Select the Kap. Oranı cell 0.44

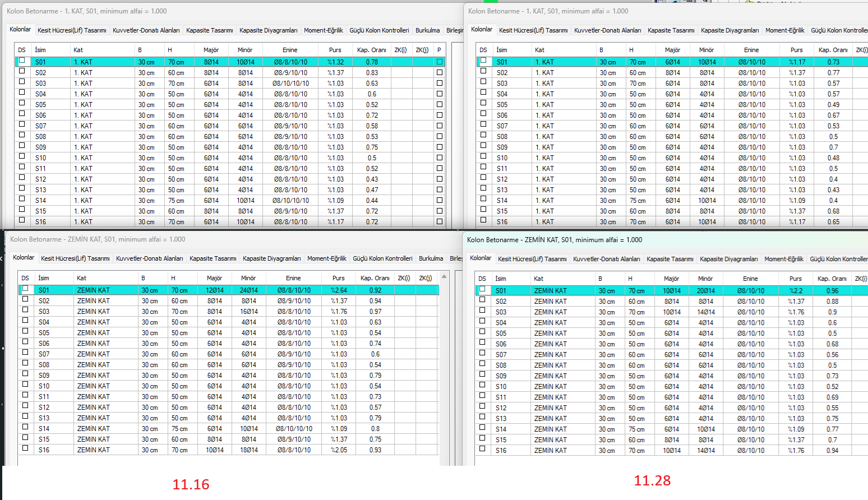[372, 201]
